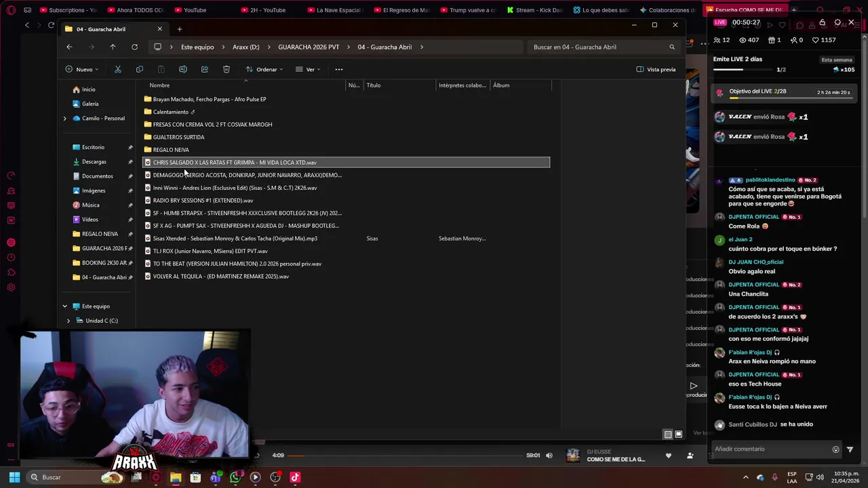Click Este equipo breadcrumb

197,47
